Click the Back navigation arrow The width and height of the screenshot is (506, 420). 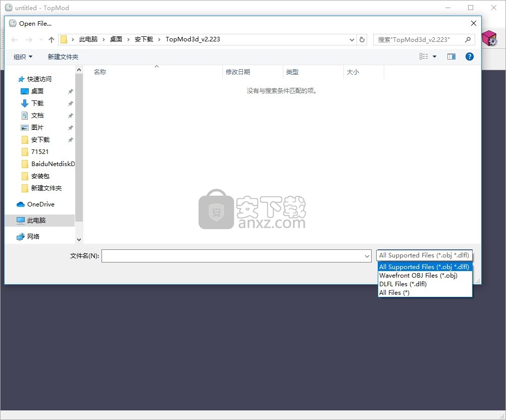click(x=14, y=40)
